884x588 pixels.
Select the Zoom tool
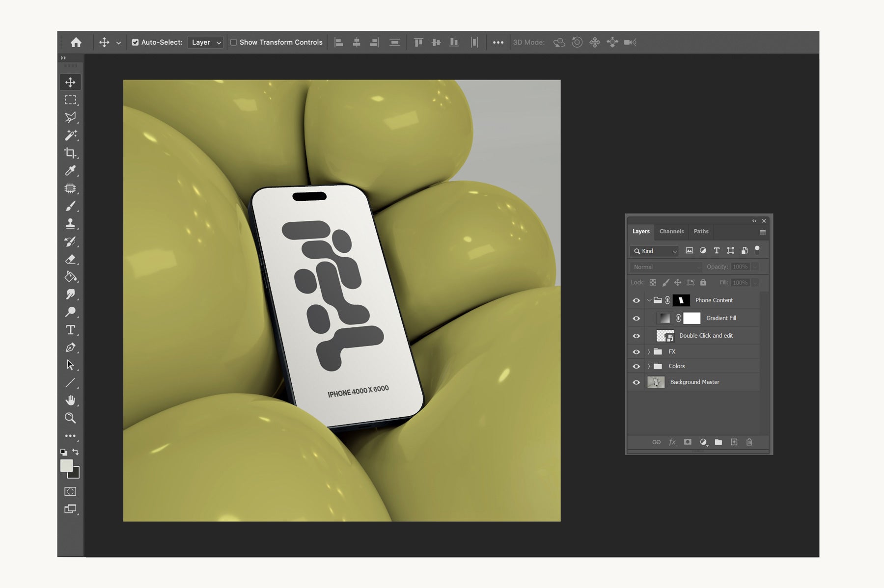click(70, 418)
